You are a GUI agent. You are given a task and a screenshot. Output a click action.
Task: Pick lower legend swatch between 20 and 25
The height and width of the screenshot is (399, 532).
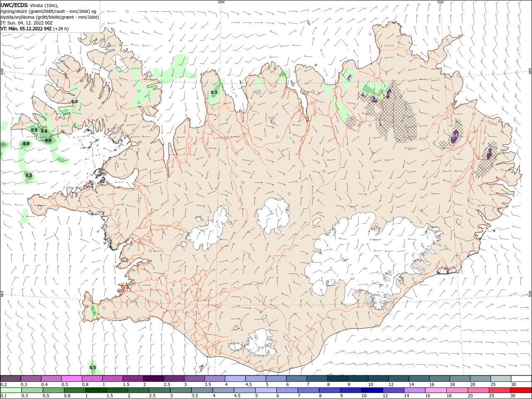[478, 390]
